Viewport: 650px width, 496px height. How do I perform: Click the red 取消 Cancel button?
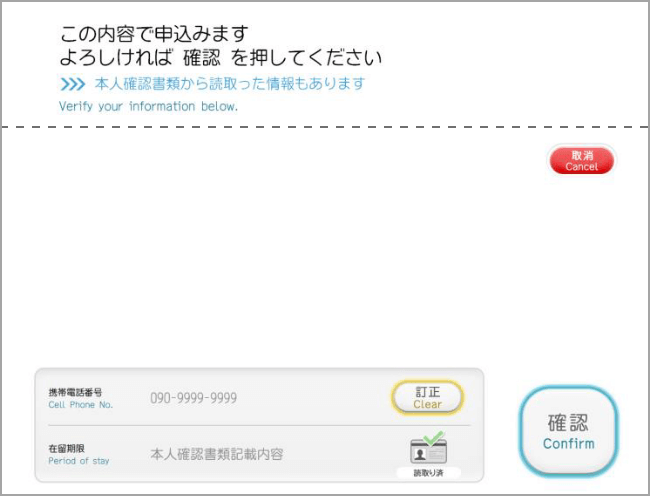pos(582,161)
